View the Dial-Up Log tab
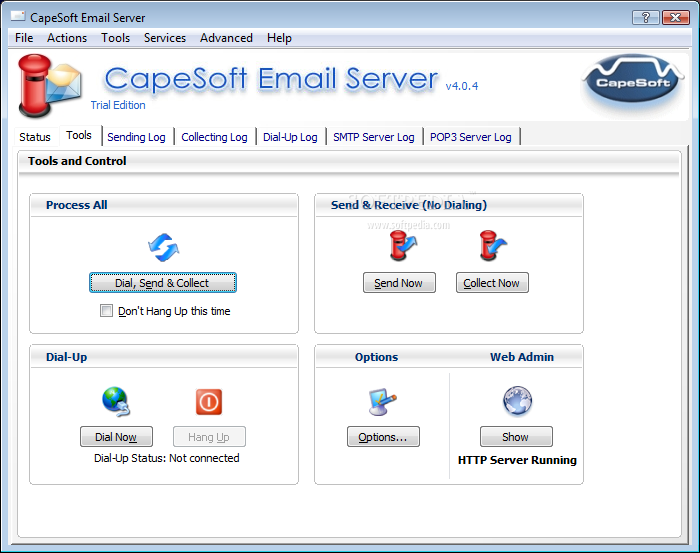This screenshot has width=700, height=553. click(x=290, y=137)
